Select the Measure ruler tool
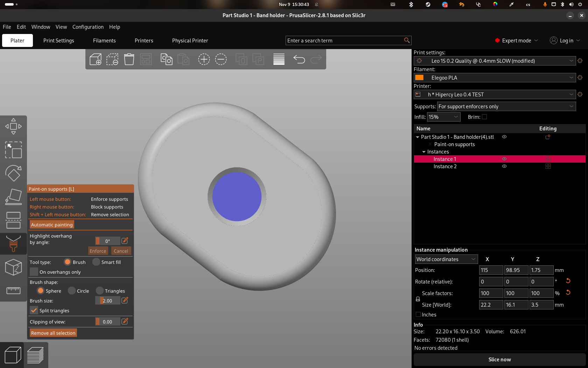 (13, 290)
